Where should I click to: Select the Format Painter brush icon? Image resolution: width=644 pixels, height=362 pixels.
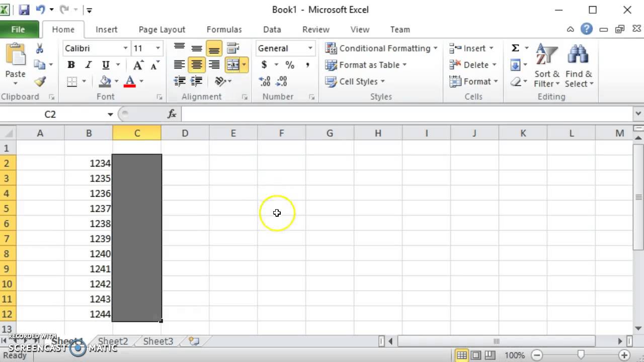click(x=40, y=81)
